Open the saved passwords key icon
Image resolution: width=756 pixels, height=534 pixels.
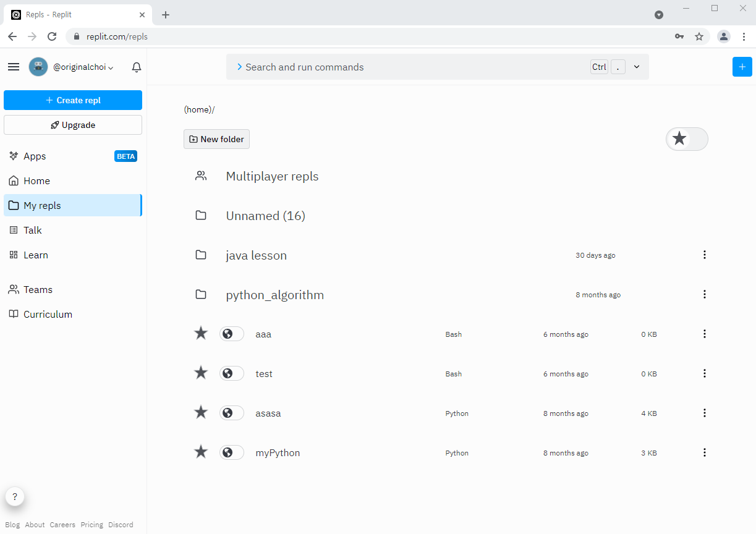pyautogui.click(x=679, y=36)
